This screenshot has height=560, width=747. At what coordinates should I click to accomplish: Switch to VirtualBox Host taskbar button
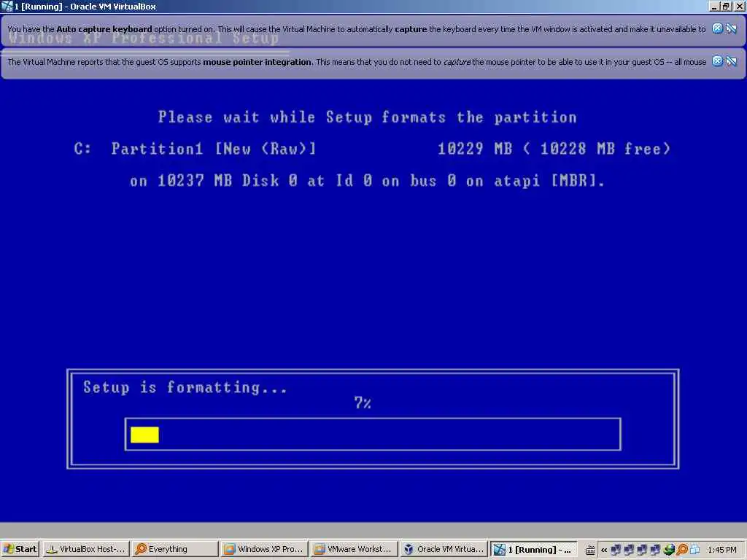pos(86,549)
